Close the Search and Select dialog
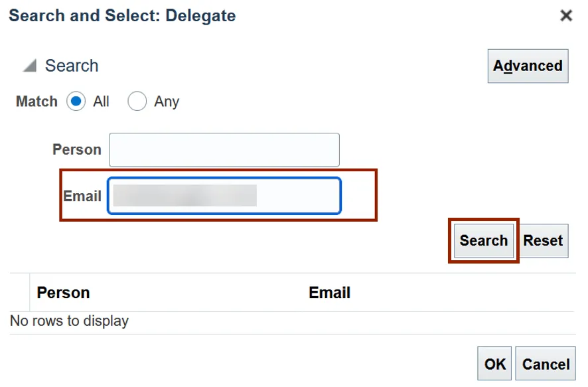The height and width of the screenshot is (387, 588). pos(566,16)
